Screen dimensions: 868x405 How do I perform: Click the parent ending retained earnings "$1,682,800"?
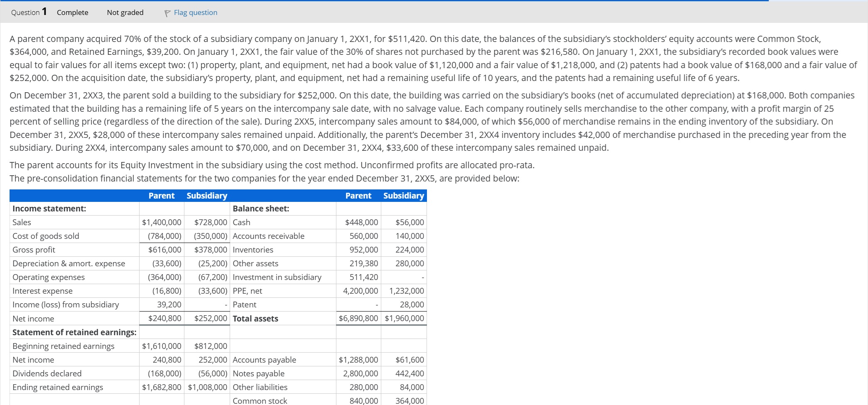[162, 387]
